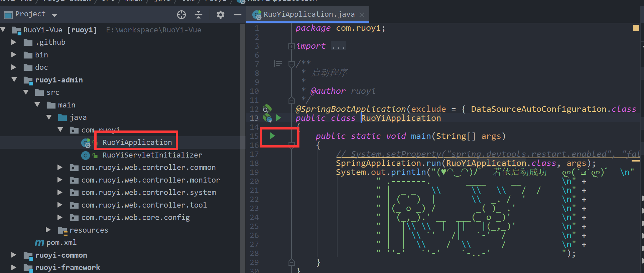Expand the resources folder

click(x=48, y=230)
